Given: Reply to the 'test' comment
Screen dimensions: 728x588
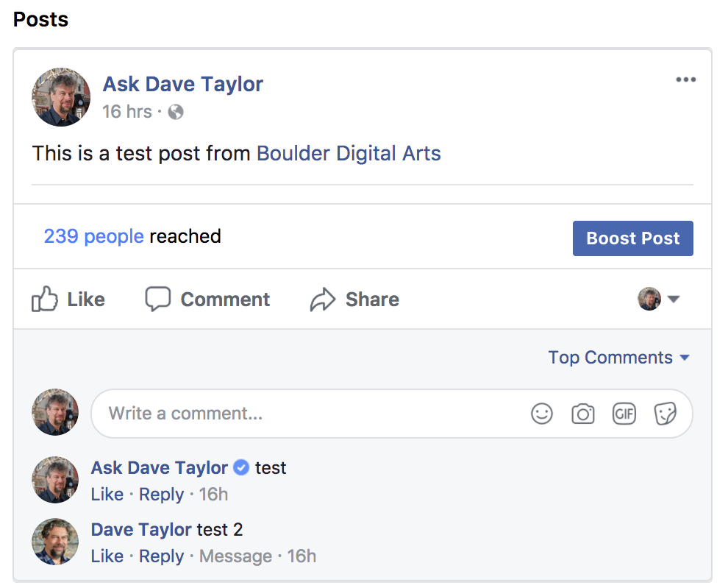Looking at the screenshot, I should 162,495.
